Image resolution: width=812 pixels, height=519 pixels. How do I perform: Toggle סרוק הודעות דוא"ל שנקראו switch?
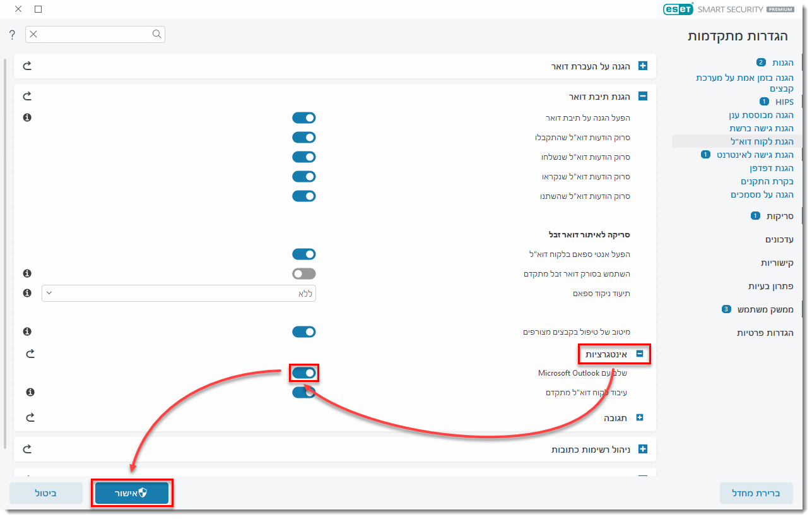(x=303, y=176)
